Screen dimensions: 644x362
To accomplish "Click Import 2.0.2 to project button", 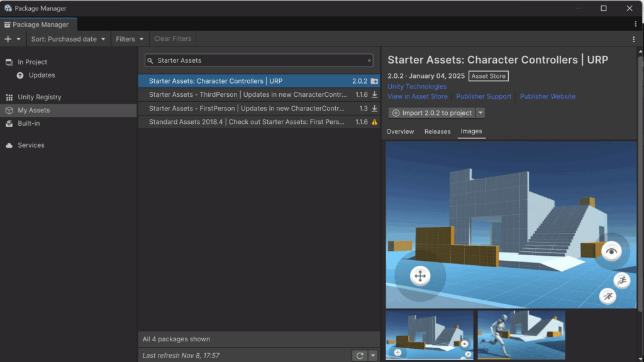I will 431,113.
